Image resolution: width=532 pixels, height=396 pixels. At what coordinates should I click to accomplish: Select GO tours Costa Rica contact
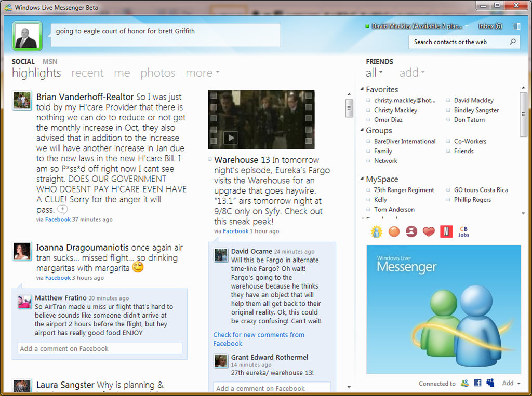[x=481, y=190]
